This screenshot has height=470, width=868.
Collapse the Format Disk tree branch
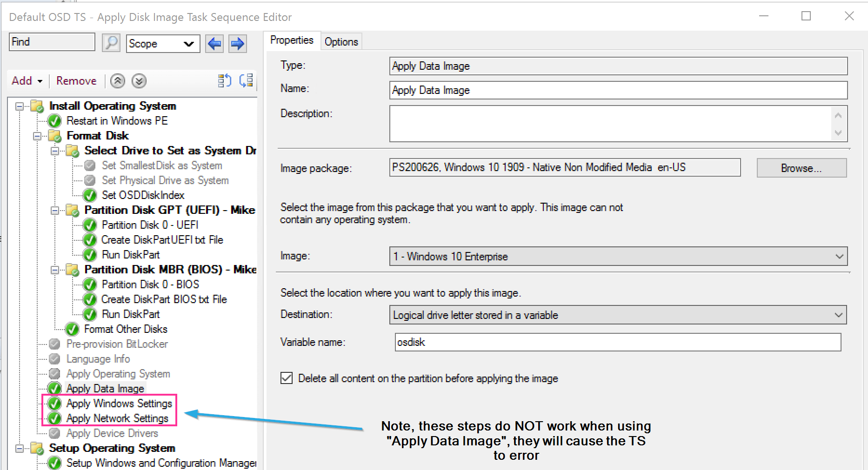37,136
